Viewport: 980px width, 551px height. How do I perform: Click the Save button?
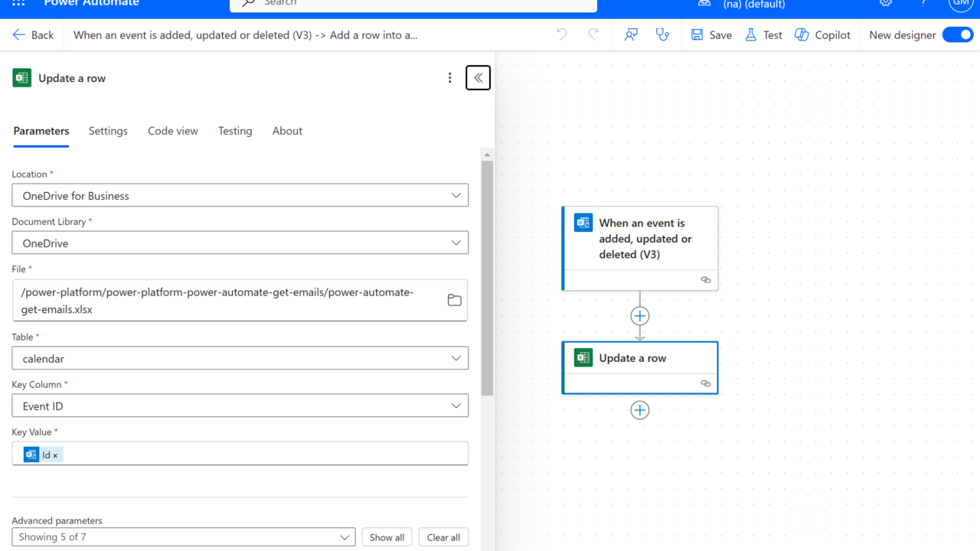(711, 35)
